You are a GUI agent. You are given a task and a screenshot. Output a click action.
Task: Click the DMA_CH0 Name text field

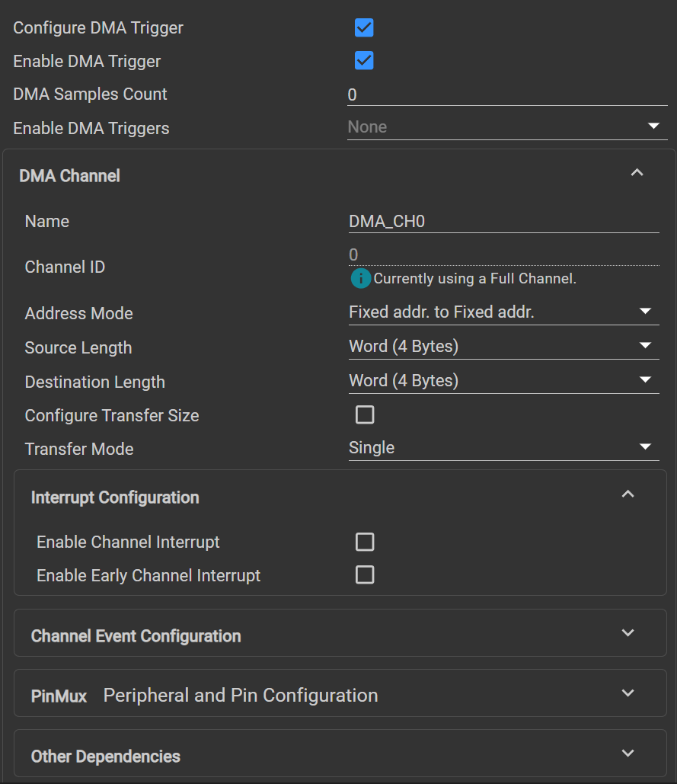[503, 222]
